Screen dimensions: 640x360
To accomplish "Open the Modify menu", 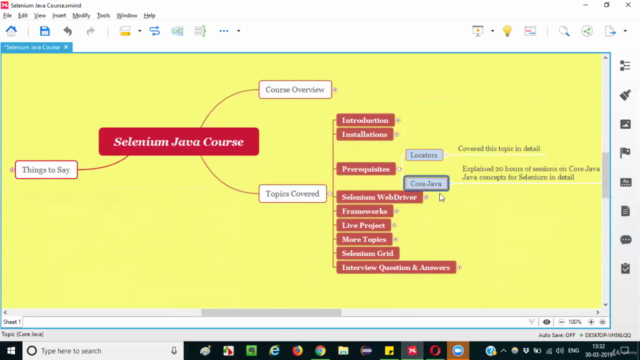I will pyautogui.click(x=81, y=16).
